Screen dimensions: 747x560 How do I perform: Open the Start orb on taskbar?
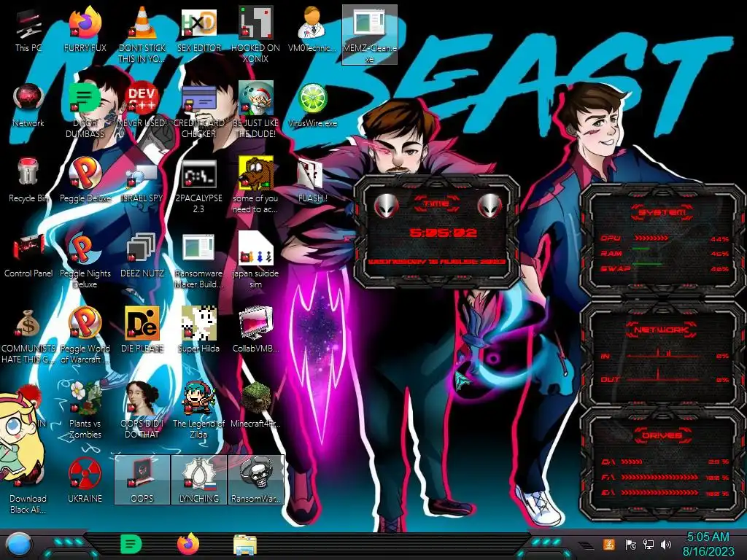tap(18, 545)
